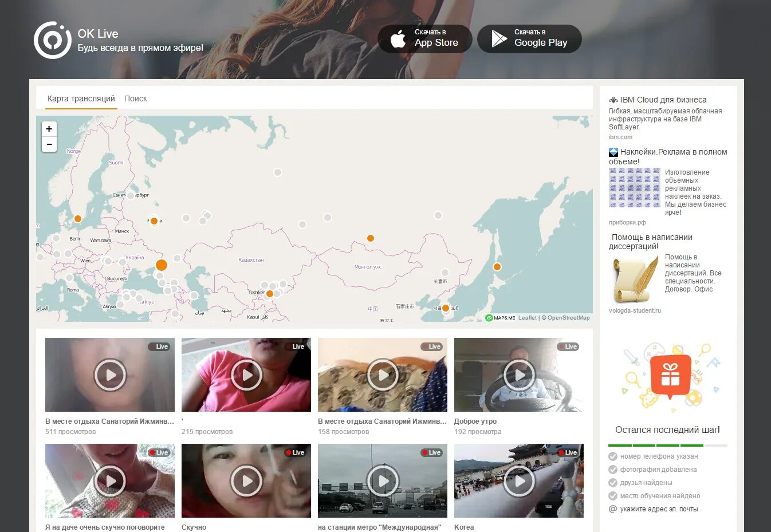Download via the App Store button
Image resolution: width=771 pixels, height=532 pixels.
click(425, 39)
